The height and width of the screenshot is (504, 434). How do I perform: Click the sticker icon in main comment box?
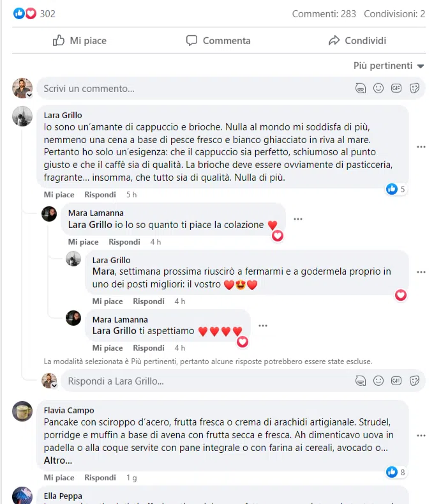(414, 88)
